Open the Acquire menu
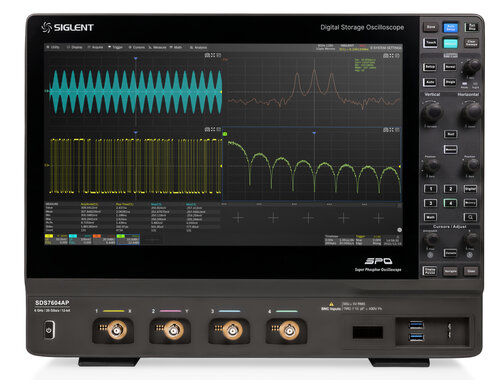The image size is (500, 380). tap(95, 47)
